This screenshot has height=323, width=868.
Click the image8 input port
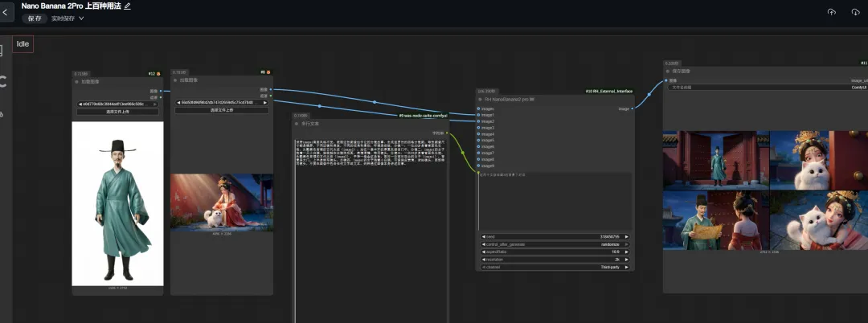[x=478, y=159]
